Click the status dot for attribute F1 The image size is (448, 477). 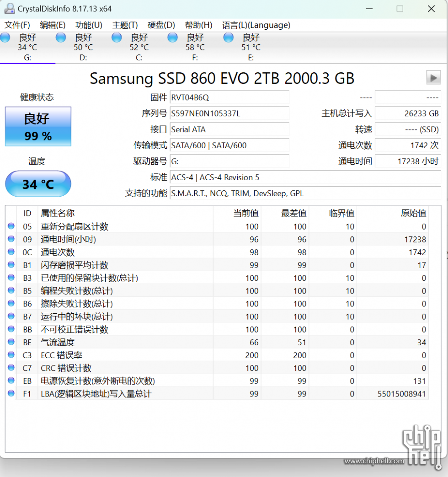tap(11, 393)
